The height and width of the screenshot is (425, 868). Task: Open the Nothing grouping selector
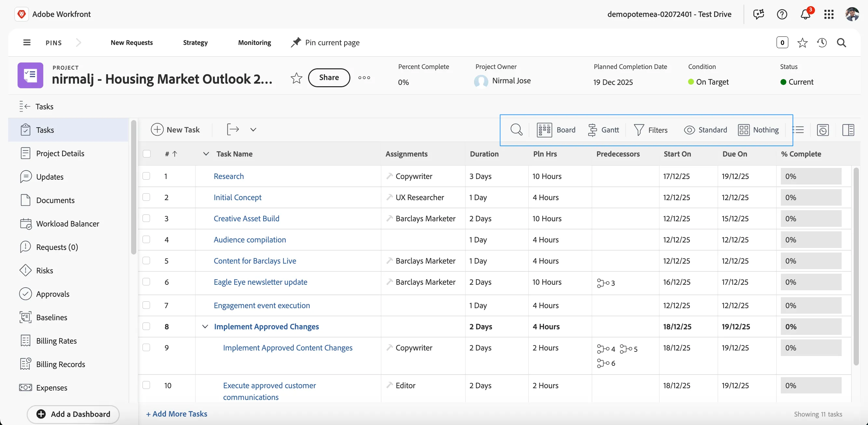pos(758,130)
